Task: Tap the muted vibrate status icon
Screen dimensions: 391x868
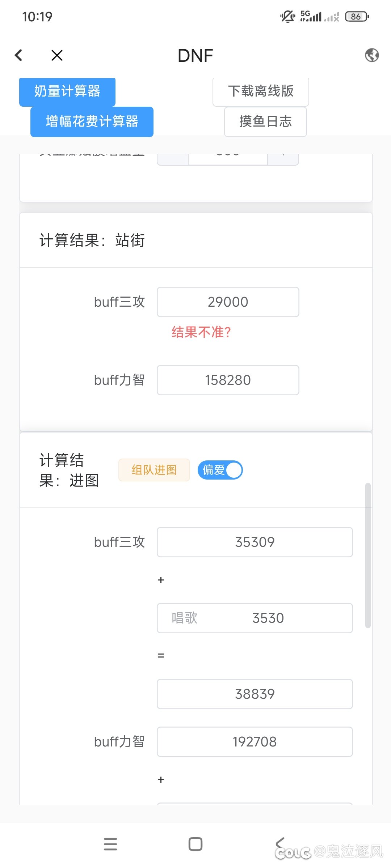Action: click(287, 17)
